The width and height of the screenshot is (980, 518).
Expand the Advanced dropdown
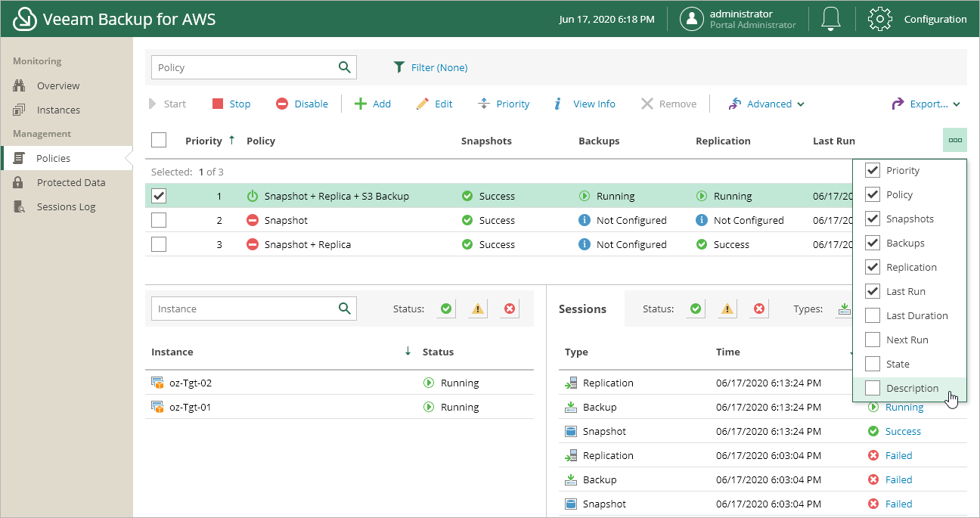[767, 104]
